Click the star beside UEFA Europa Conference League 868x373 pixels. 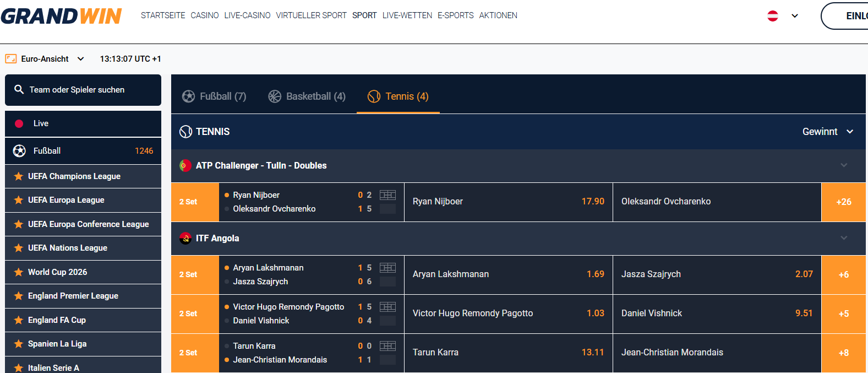pyautogui.click(x=18, y=224)
